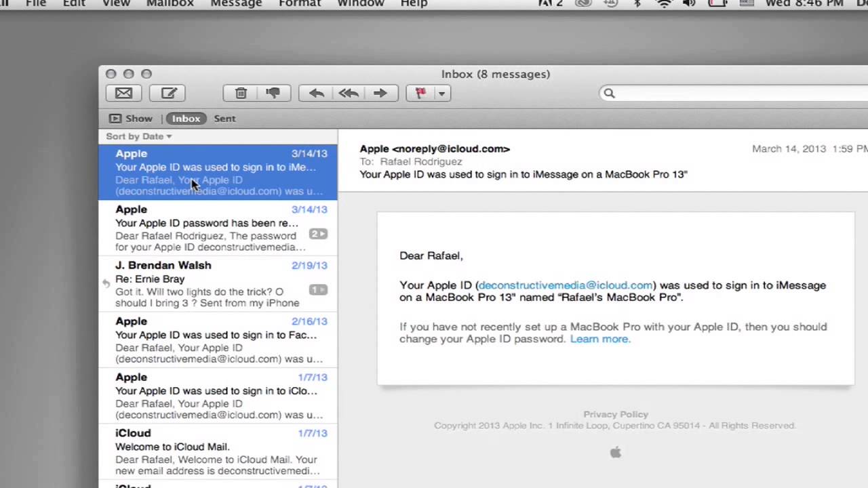Expand thread count badge on password email
Viewport: 868px width, 488px height.
(x=319, y=234)
